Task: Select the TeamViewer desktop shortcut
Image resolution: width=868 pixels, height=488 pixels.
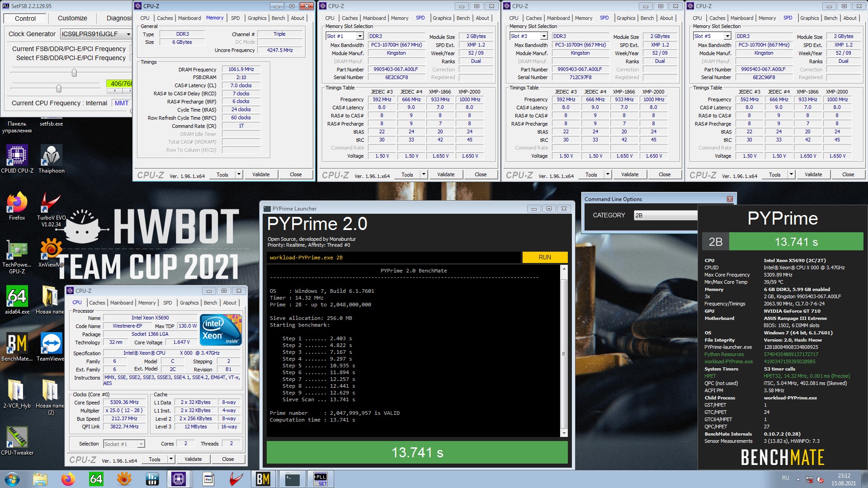Action: point(51,347)
